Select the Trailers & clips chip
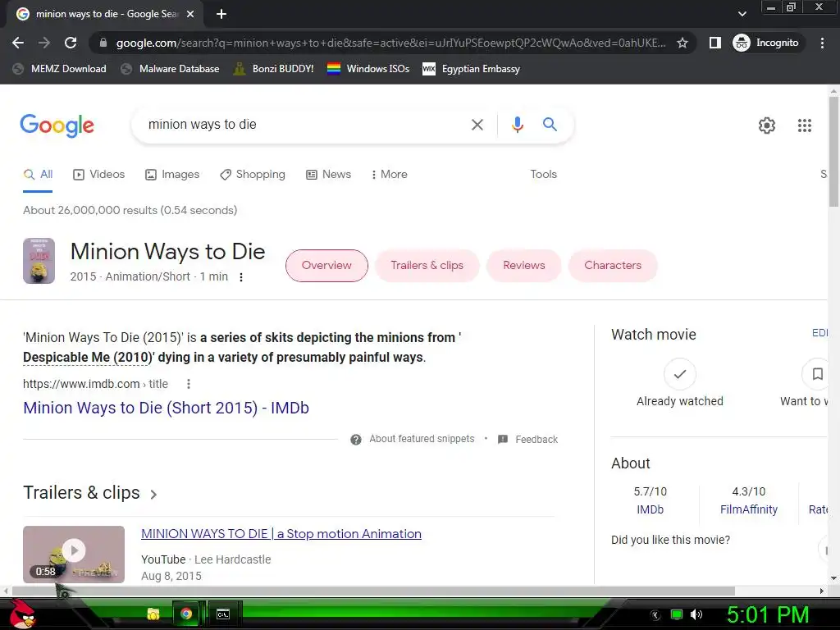 coord(427,266)
